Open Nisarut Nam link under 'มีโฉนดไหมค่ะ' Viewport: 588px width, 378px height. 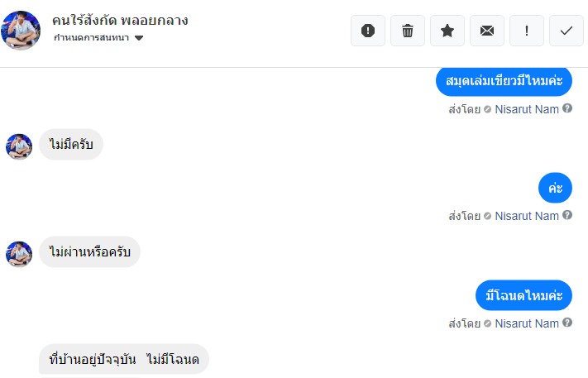point(527,323)
